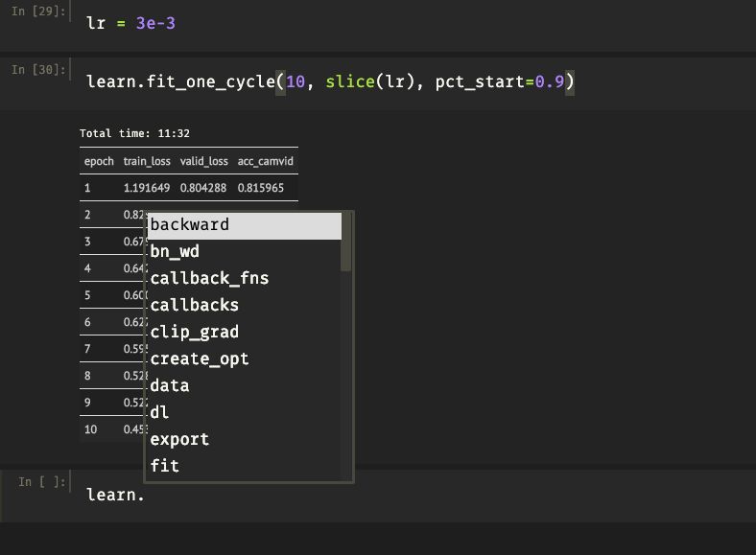
Task: Click the 'valid_loss' column header
Action: coord(204,161)
